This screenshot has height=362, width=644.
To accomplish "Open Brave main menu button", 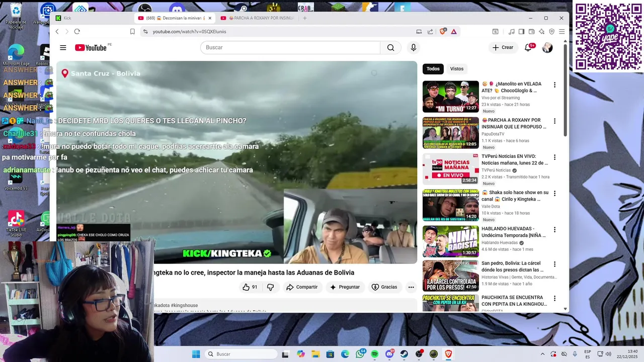I will [x=561, y=31].
